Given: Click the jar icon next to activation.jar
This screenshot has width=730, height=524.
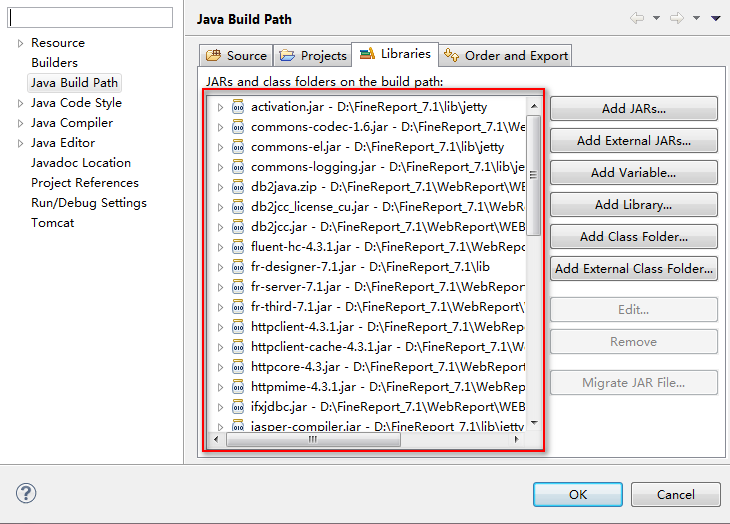Looking at the screenshot, I should tap(238, 107).
